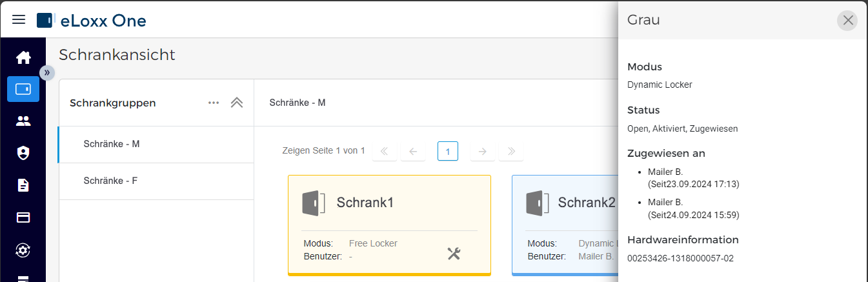Click the hardware number 00253426-1318000057-02
The width and height of the screenshot is (868, 282).
pyautogui.click(x=680, y=258)
